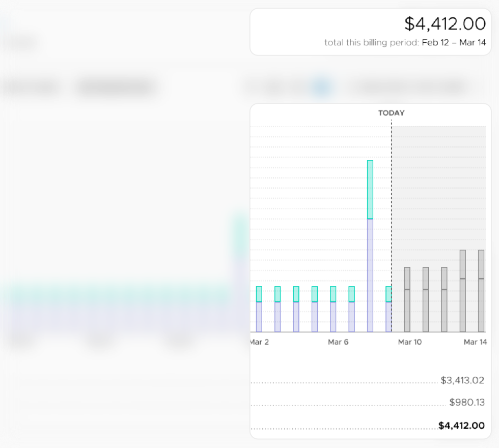This screenshot has width=499, height=448.
Task: Select the first gray projected bar
Action: (x=407, y=299)
